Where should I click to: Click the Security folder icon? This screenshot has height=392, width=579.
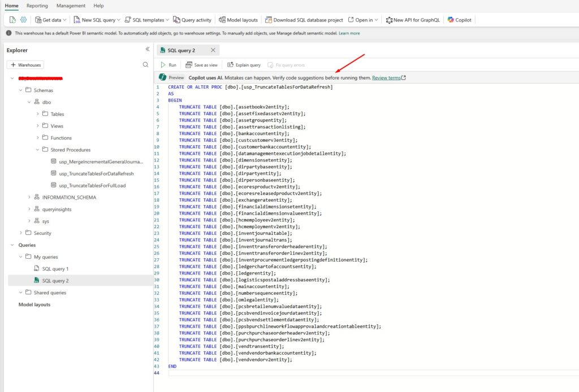coord(28,233)
